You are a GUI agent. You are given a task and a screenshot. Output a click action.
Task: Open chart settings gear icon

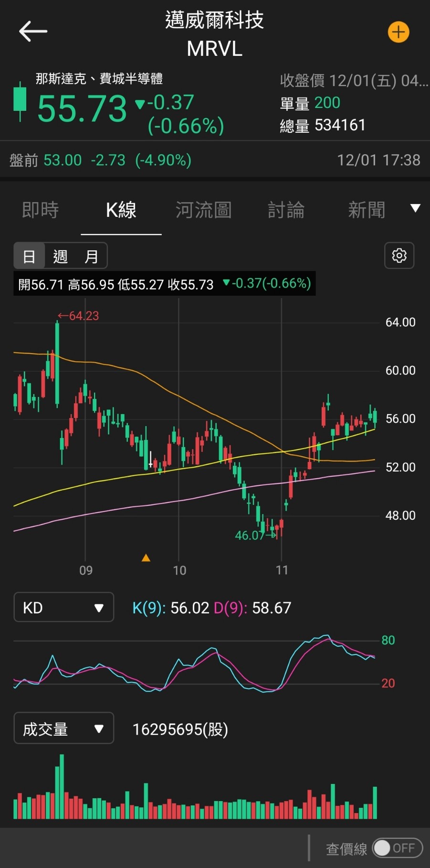click(x=399, y=256)
